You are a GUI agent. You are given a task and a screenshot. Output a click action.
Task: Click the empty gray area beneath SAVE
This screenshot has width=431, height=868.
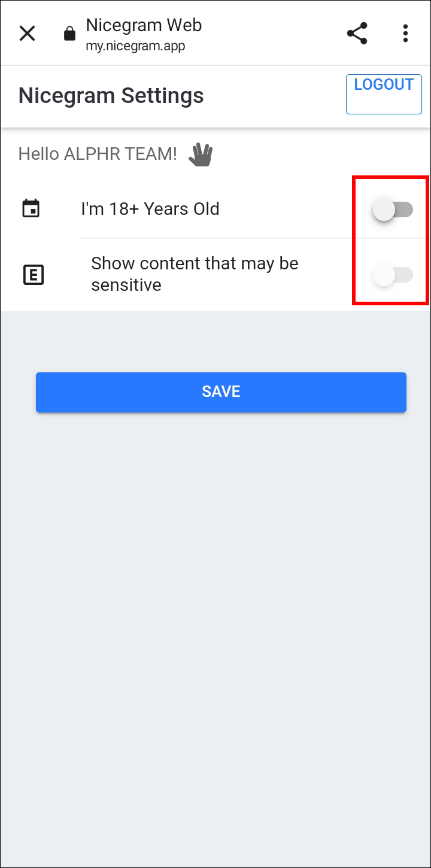[215, 629]
